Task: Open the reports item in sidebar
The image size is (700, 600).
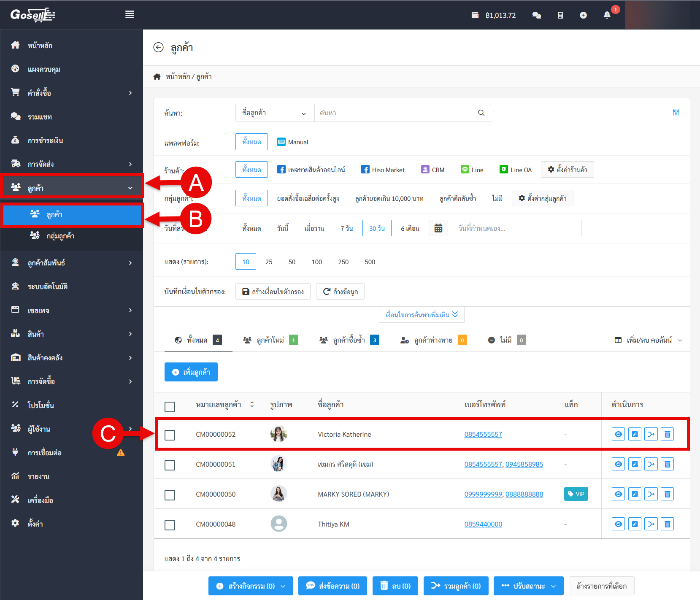Action: click(39, 476)
